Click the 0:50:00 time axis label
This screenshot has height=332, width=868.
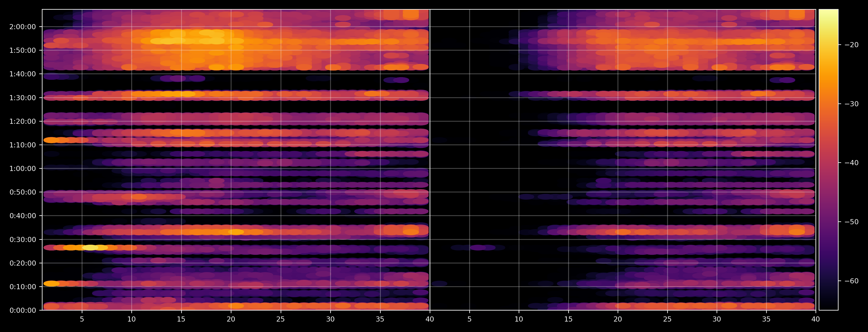(x=23, y=192)
